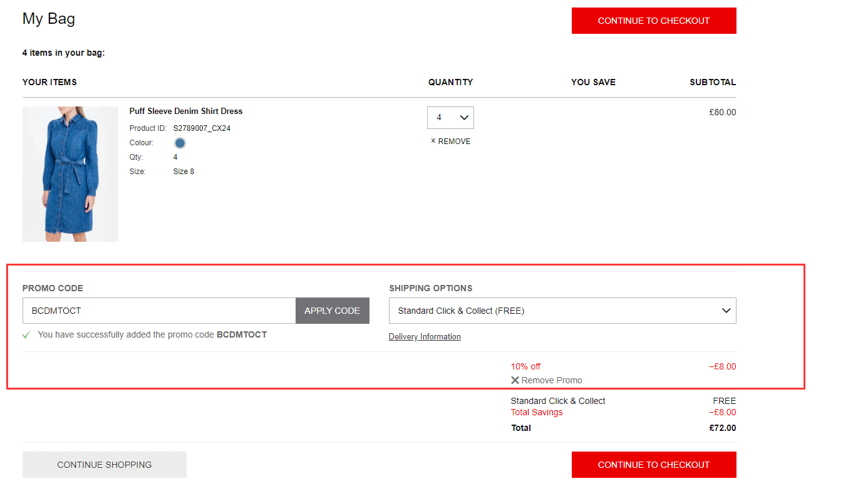
Task: Click the Continue Shopping button
Action: (105, 465)
